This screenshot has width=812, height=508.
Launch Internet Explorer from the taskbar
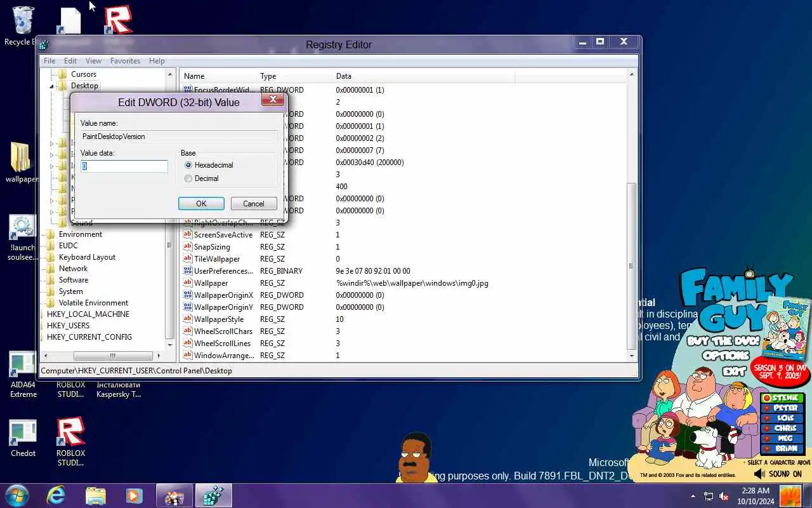[56, 495]
